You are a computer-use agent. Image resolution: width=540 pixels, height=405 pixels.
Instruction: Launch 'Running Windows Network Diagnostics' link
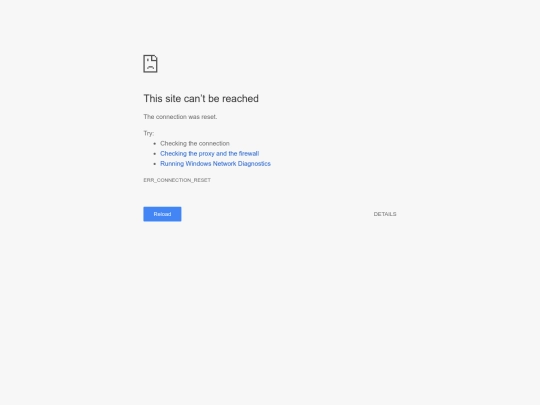point(215,164)
